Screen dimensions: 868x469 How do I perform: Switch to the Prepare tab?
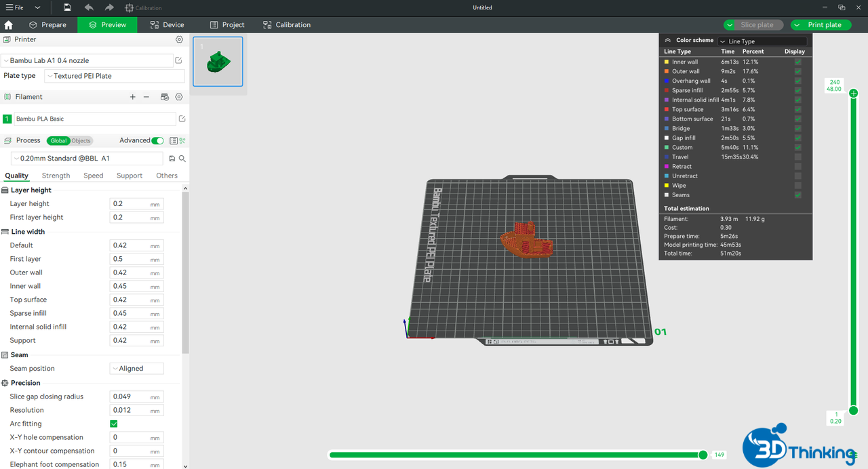pyautogui.click(x=47, y=25)
